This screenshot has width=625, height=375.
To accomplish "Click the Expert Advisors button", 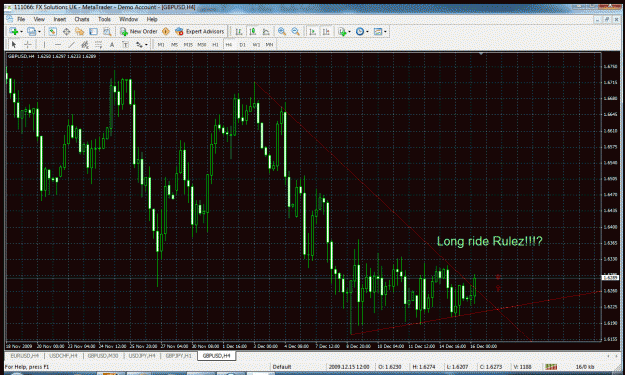I will pyautogui.click(x=200, y=31).
